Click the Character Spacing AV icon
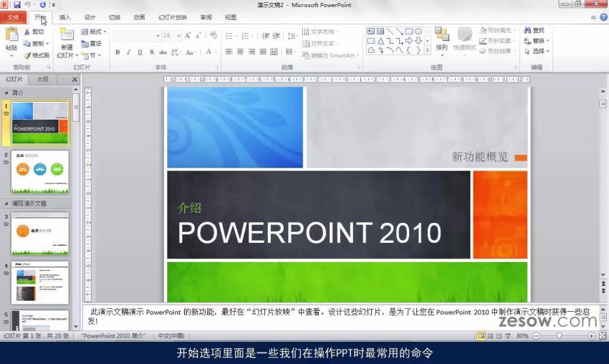Viewport: 609px width, 364px height. [x=174, y=52]
